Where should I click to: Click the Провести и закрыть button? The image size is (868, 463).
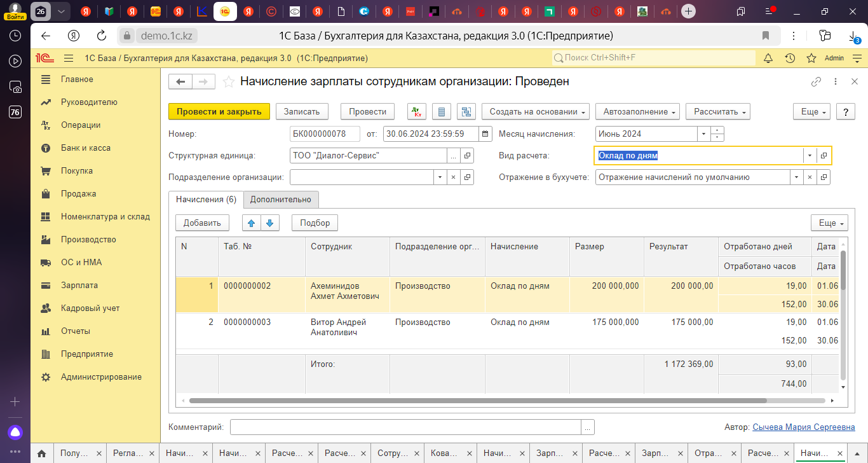point(219,111)
